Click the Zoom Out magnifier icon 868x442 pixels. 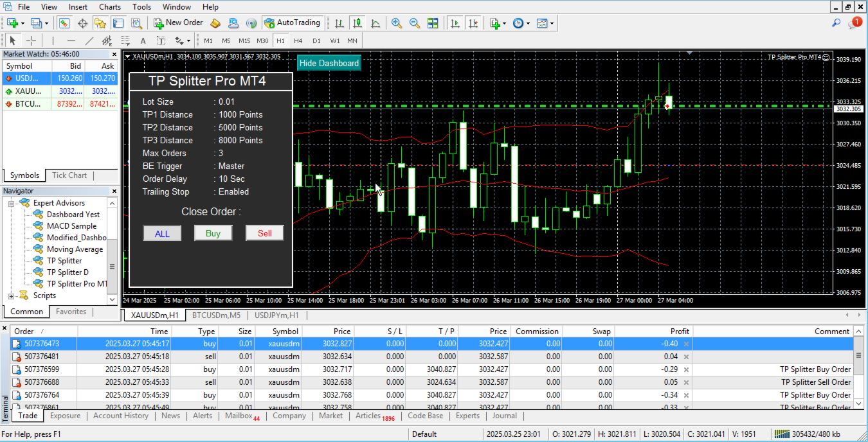[415, 23]
